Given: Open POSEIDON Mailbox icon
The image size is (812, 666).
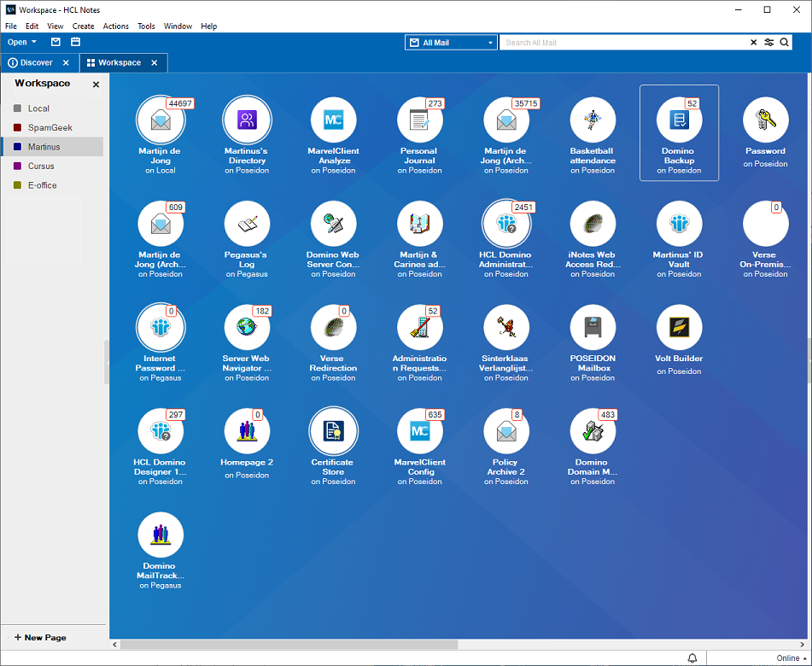Looking at the screenshot, I should [x=593, y=327].
